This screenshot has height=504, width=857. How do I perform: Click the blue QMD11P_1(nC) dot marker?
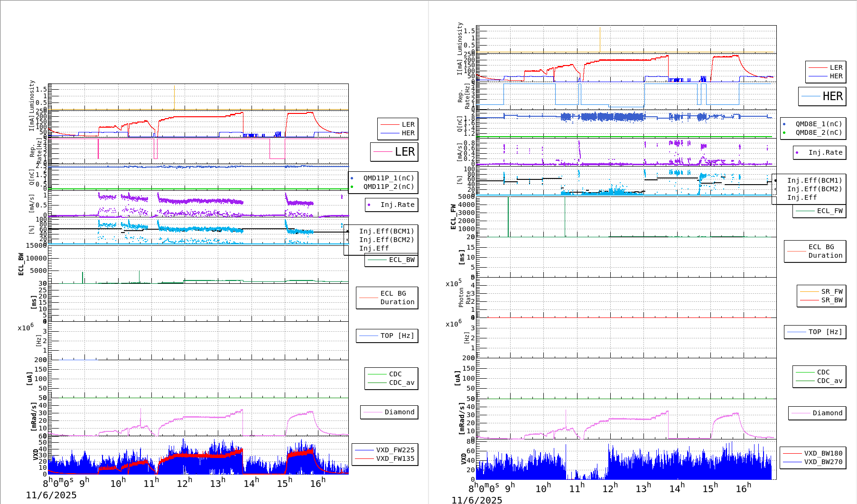353,178
